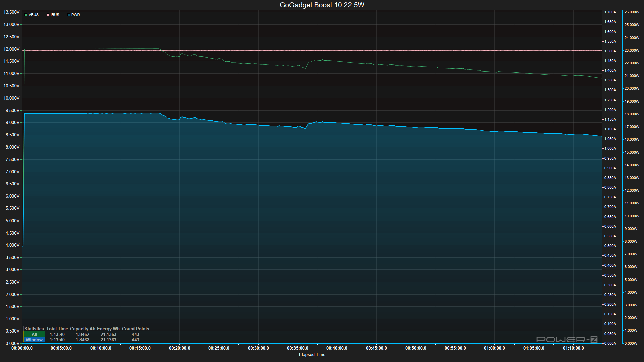Click the Capacity Ah column header
This screenshot has height=362, width=644.
[x=83, y=329]
